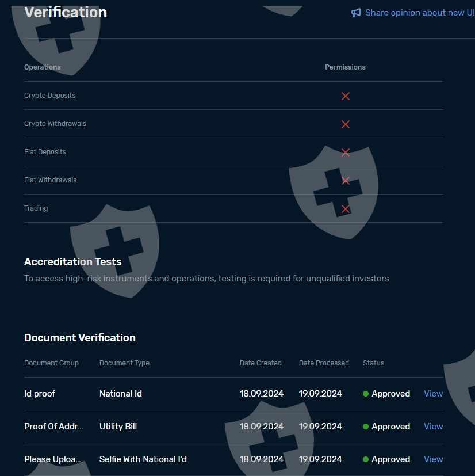This screenshot has height=476, width=475.
Task: Click the red X for Crypto Deposits
Action: point(346,96)
